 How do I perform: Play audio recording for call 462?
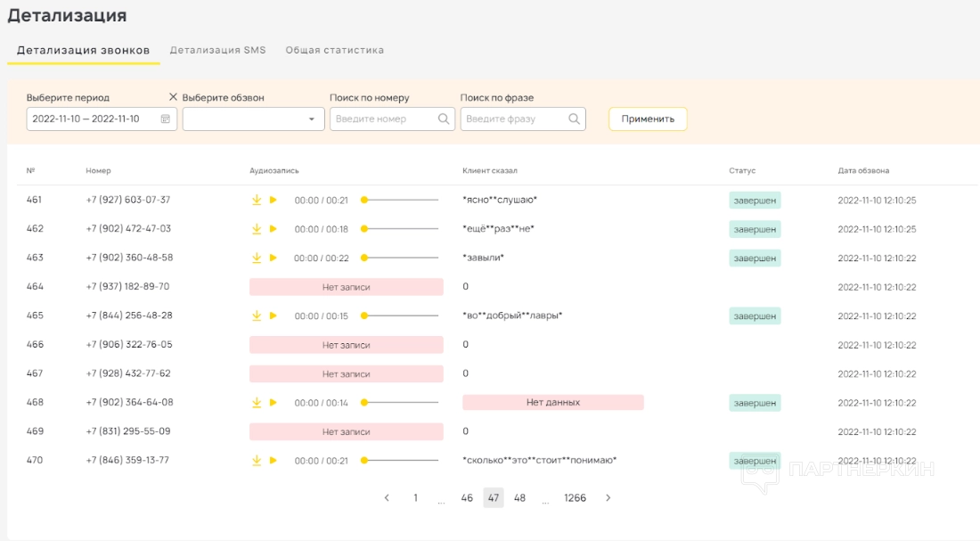274,229
